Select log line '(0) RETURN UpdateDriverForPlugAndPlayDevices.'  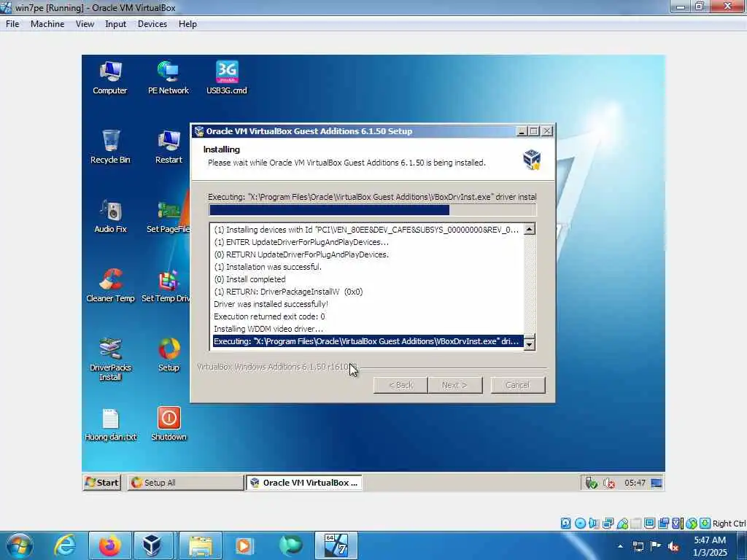coord(301,254)
